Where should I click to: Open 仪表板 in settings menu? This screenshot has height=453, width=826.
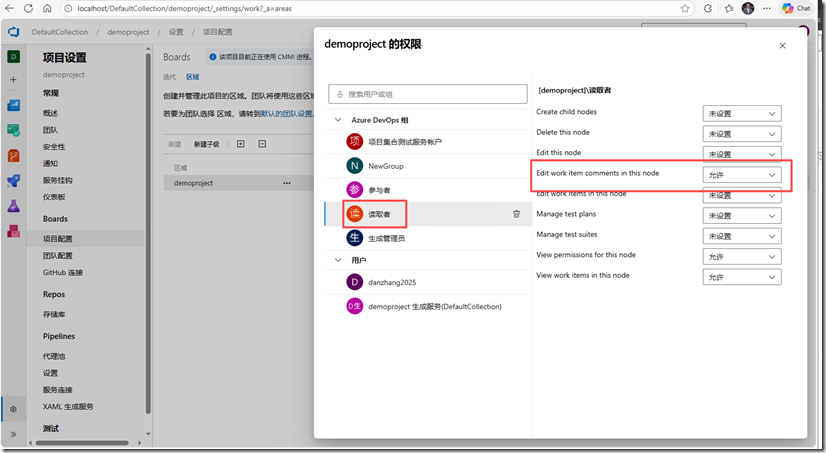54,197
